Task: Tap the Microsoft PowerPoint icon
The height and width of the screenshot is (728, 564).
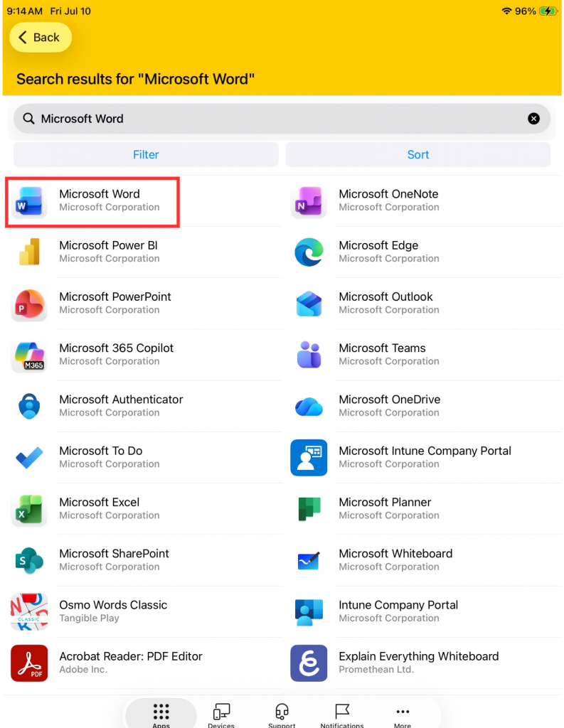Action: (x=29, y=304)
